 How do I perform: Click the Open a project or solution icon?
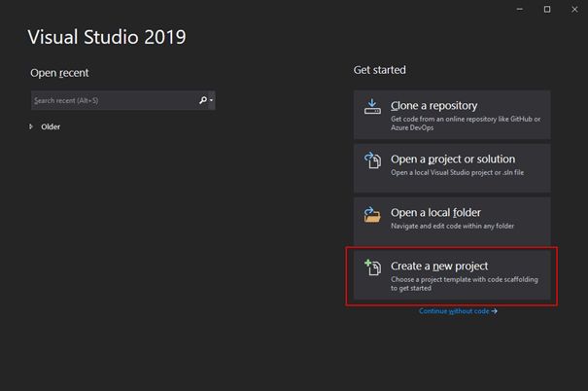(372, 160)
